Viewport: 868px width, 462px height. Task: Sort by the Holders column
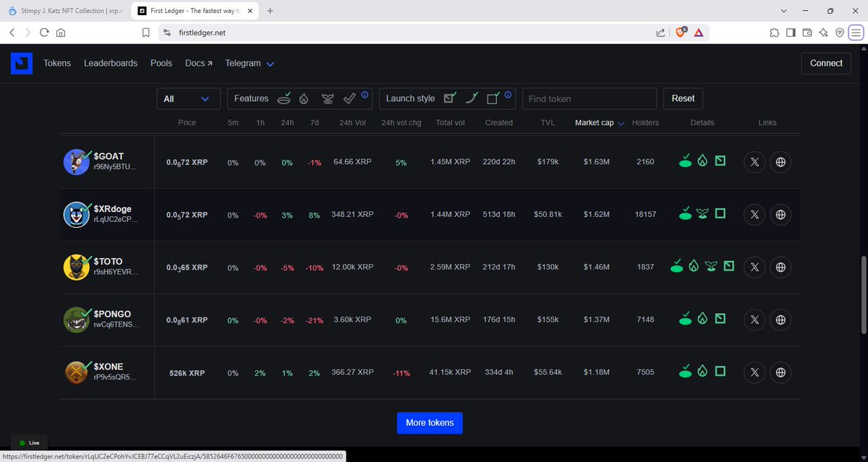645,123
